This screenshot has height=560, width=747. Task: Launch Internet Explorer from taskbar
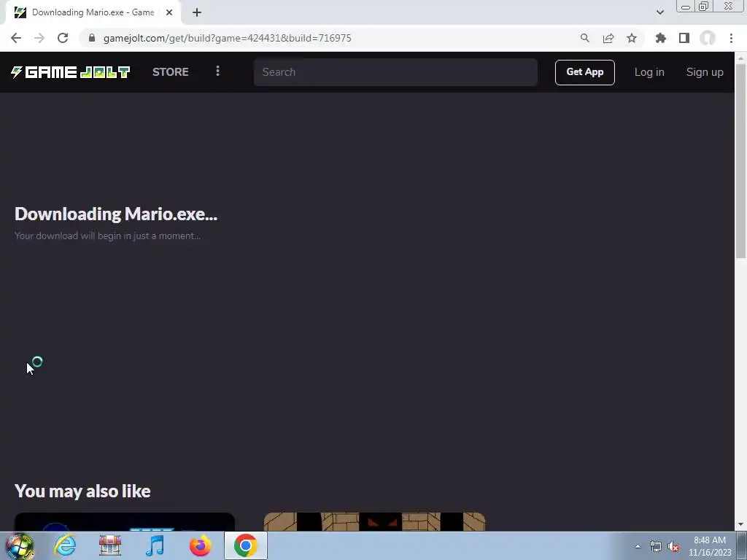(65, 545)
